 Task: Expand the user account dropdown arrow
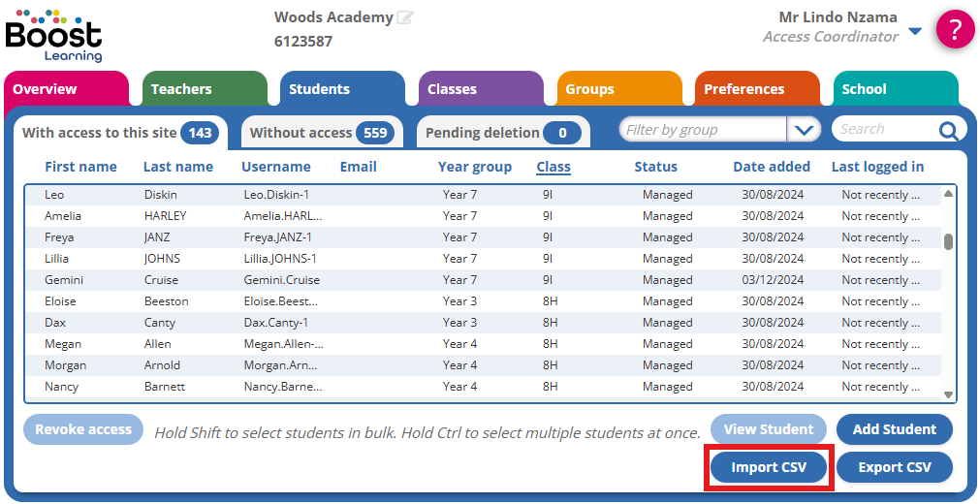pos(915,31)
